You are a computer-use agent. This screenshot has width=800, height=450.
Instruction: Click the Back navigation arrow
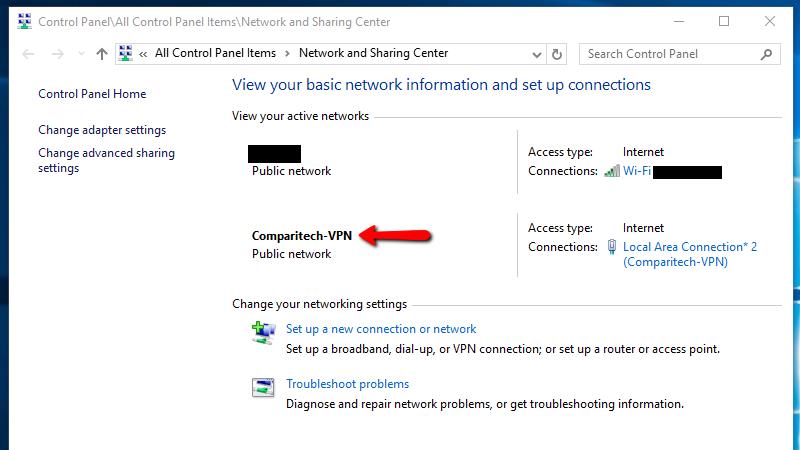click(x=29, y=54)
